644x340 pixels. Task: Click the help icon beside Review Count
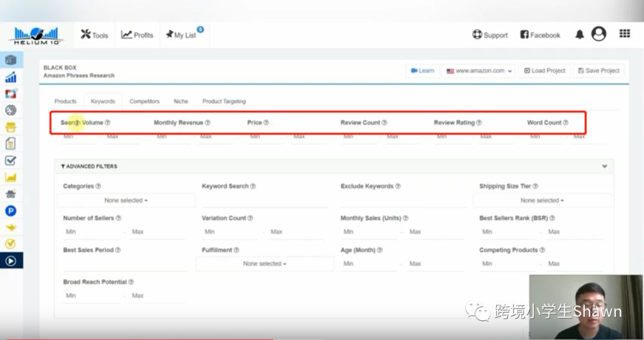click(x=385, y=122)
